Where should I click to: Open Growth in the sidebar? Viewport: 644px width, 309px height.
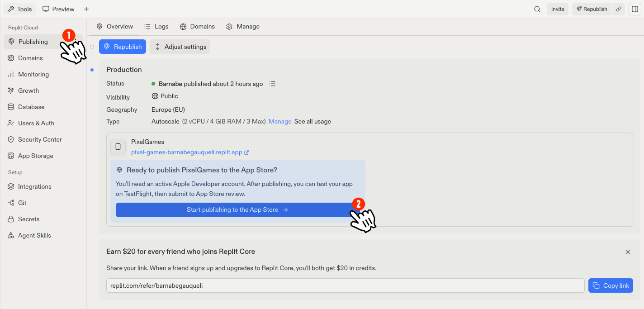coord(43,90)
